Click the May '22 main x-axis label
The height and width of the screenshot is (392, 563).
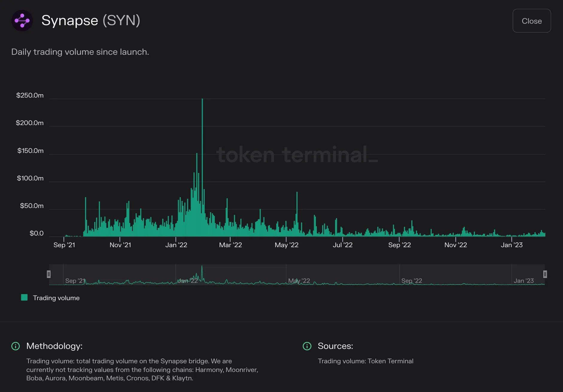click(287, 245)
